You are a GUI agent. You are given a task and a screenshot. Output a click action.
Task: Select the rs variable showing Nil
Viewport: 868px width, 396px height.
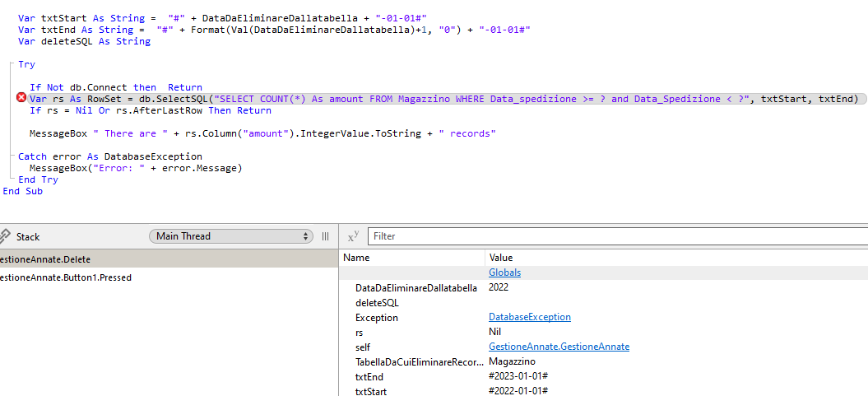click(360, 332)
